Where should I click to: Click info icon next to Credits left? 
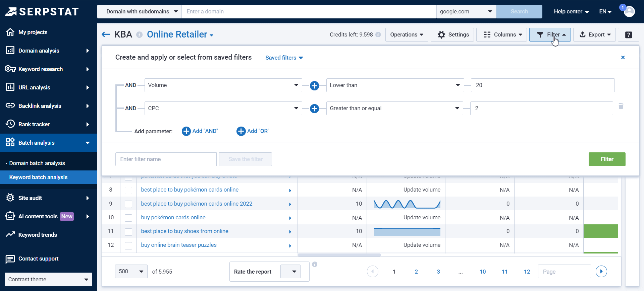click(x=378, y=35)
